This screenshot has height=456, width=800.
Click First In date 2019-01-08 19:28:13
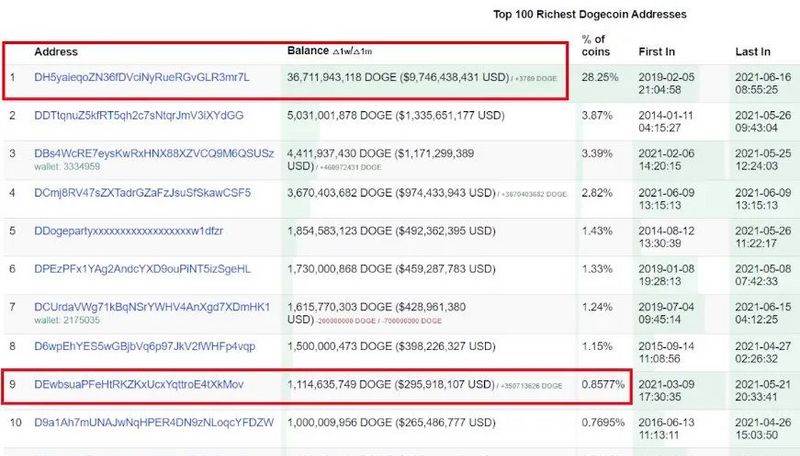coord(666,275)
